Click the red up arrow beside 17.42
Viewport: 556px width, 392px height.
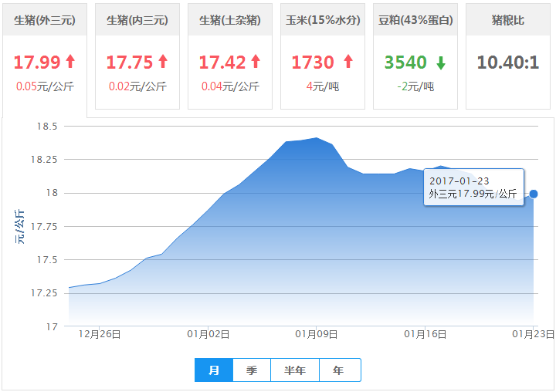256,62
